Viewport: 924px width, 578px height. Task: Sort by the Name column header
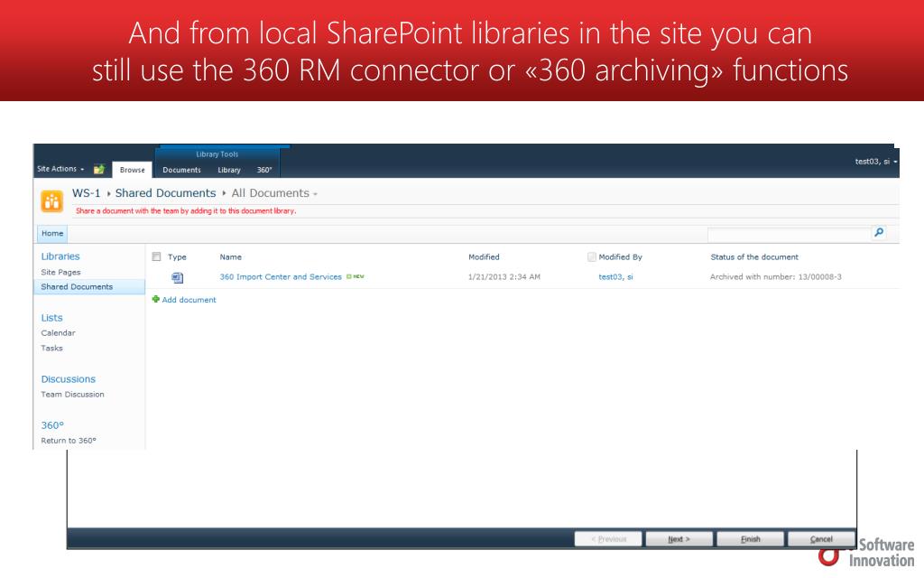pos(230,257)
